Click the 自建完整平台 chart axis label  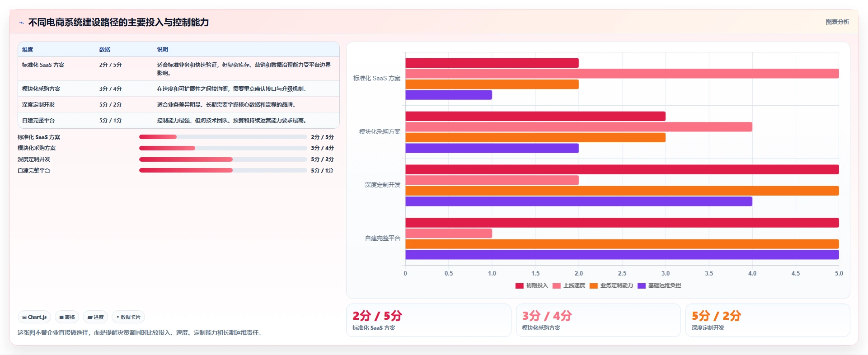tap(383, 238)
